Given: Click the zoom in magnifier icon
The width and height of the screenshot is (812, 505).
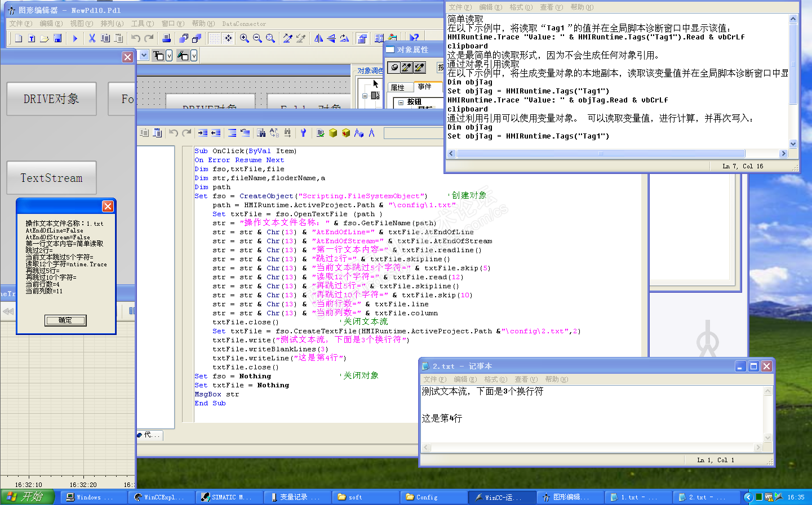Looking at the screenshot, I should click(244, 38).
